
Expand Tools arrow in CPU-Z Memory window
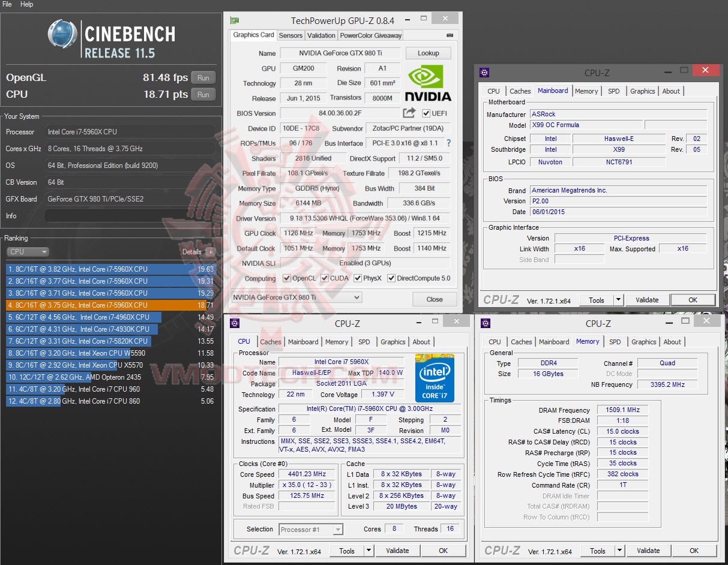coord(620,551)
